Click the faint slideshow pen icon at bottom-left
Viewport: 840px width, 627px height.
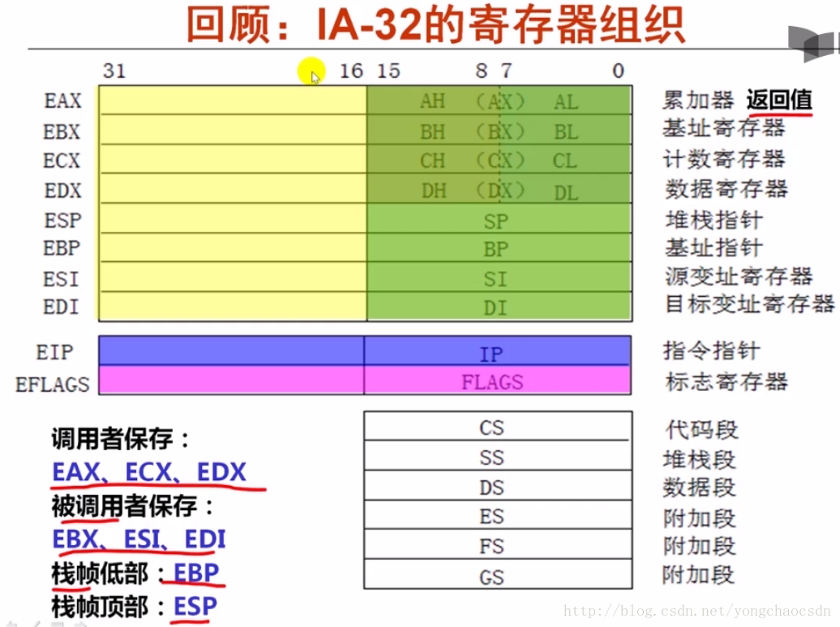point(39,622)
